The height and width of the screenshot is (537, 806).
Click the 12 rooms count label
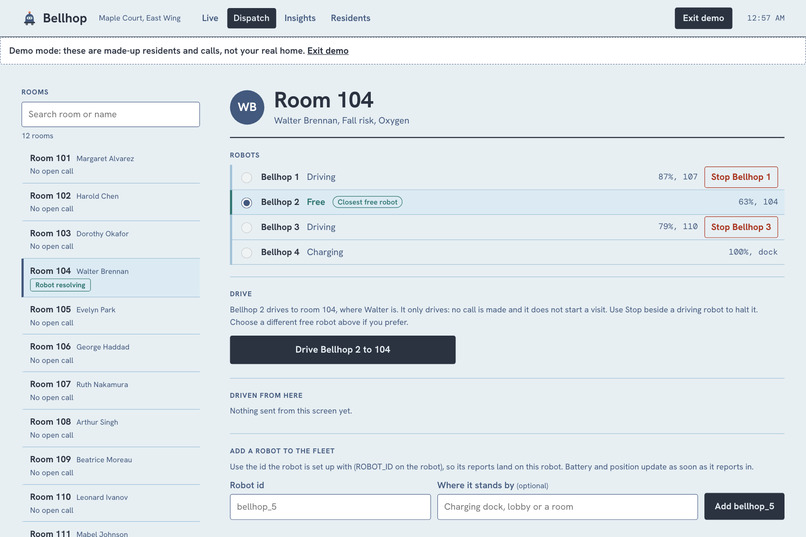(x=38, y=136)
